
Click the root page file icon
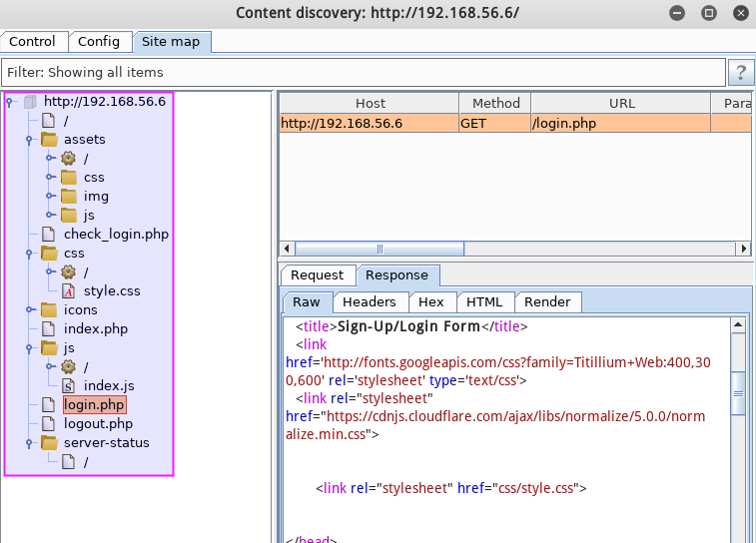48,121
